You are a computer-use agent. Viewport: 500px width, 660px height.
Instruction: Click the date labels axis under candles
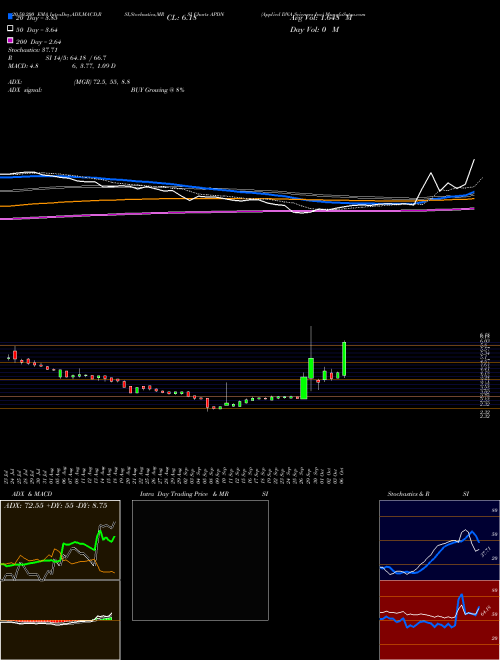176,475
